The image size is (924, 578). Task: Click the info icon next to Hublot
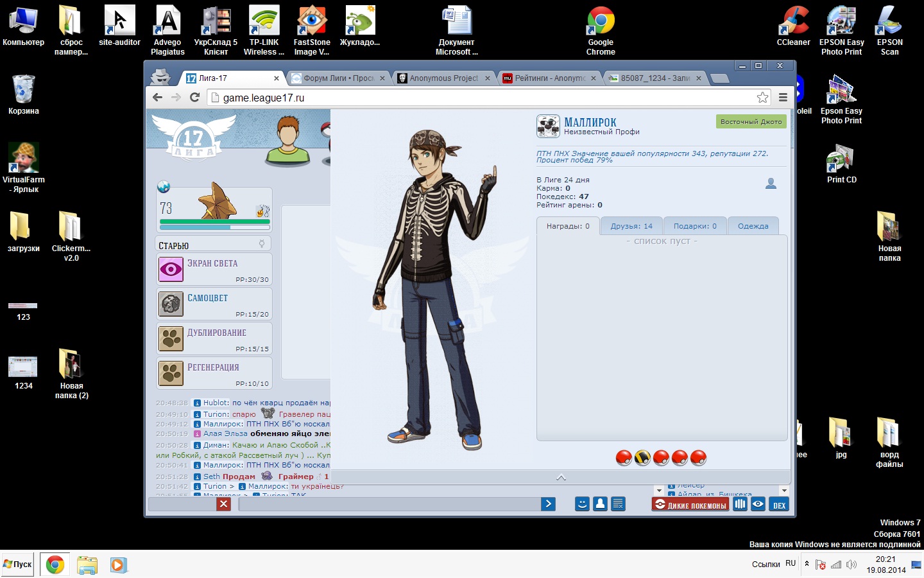[198, 403]
